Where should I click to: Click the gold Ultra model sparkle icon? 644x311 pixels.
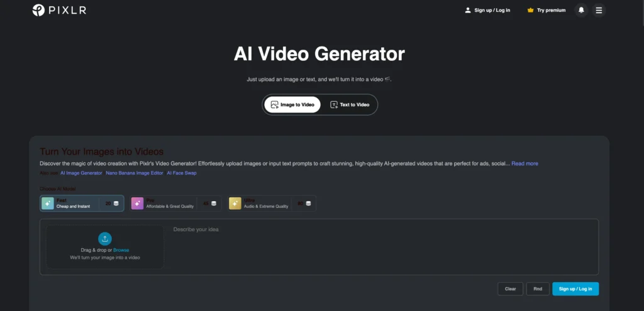(x=235, y=203)
